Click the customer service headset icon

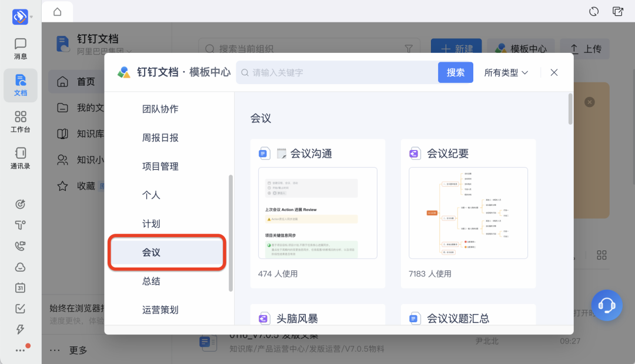606,305
